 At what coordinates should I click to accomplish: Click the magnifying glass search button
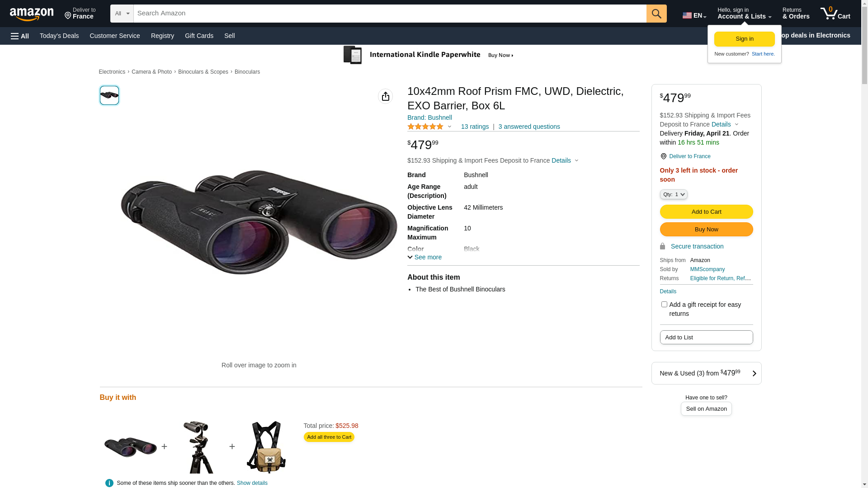coord(656,14)
